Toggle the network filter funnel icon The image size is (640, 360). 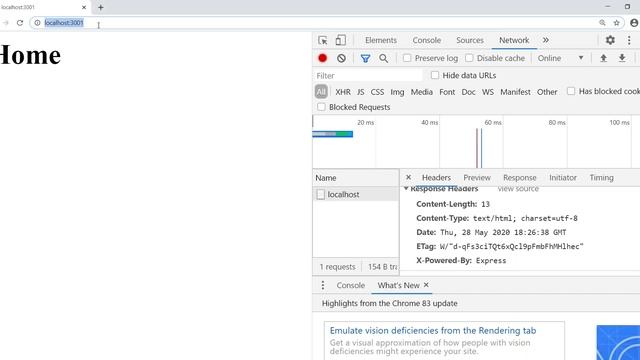tap(365, 58)
